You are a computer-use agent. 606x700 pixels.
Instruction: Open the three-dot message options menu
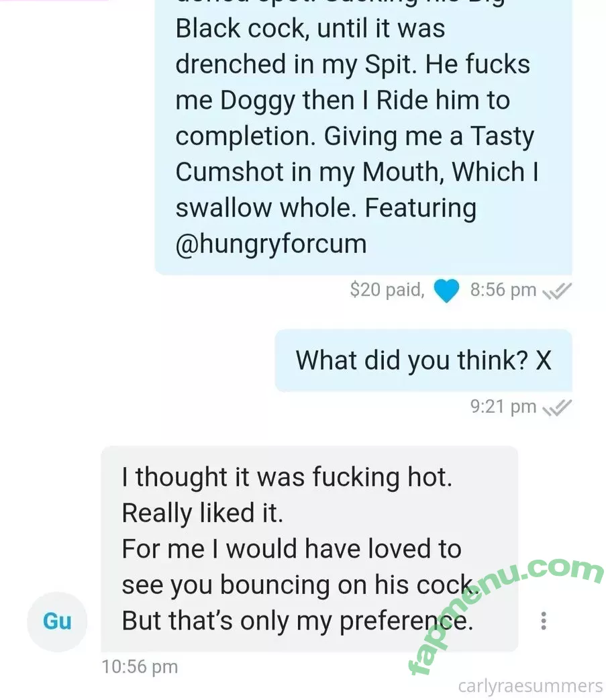click(x=543, y=621)
